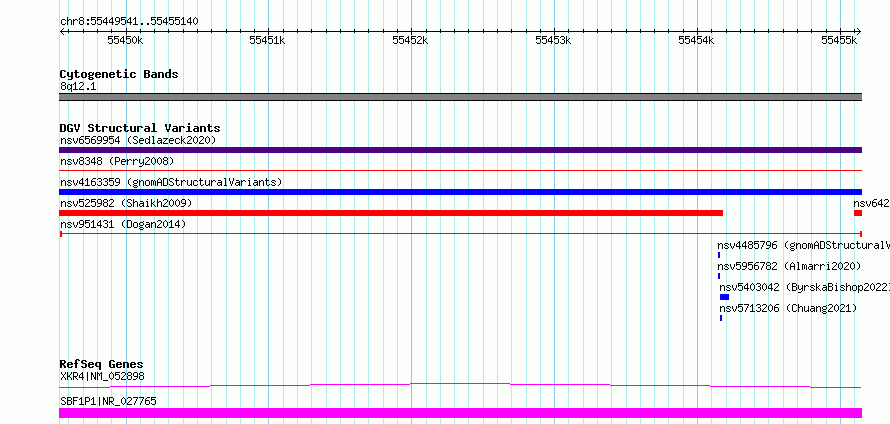This screenshot has width=890, height=424.
Task: Click the nsv4485796 small blue marker
Action: 719,255
